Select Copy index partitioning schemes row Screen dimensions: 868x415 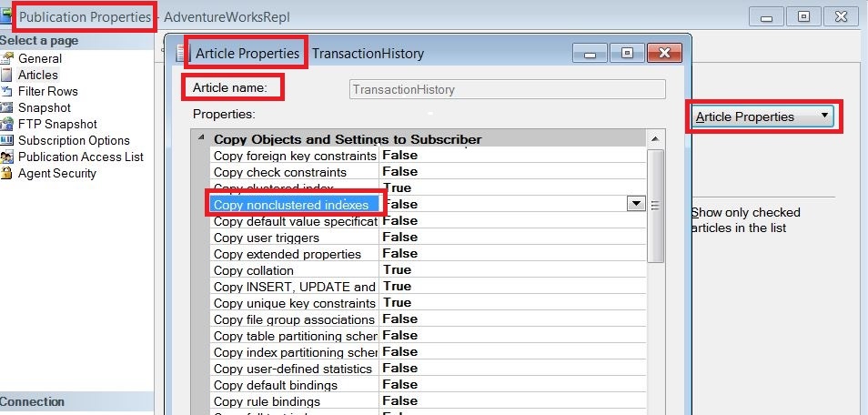(428, 352)
